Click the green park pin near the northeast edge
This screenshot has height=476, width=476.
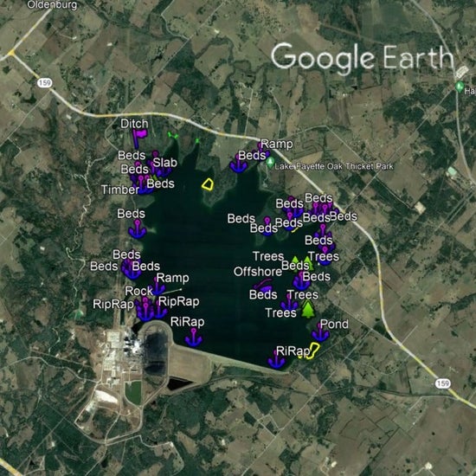tap(460, 87)
